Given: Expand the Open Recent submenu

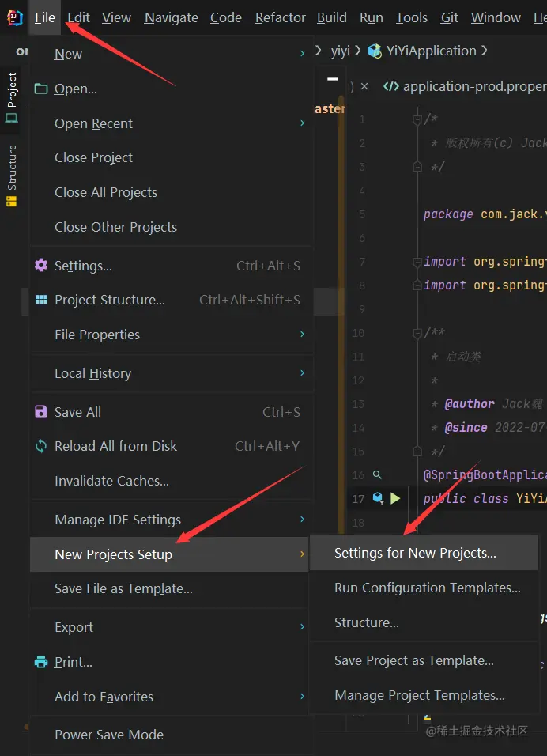Looking at the screenshot, I should click(302, 123).
